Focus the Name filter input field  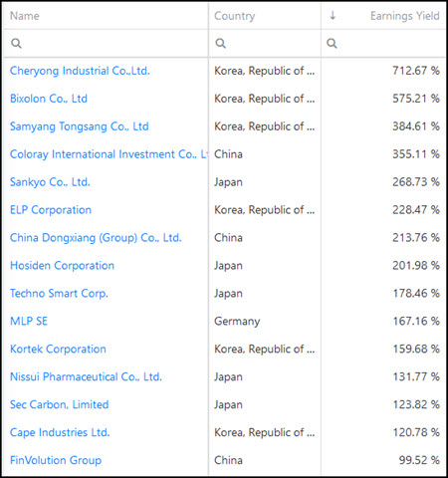click(107, 43)
